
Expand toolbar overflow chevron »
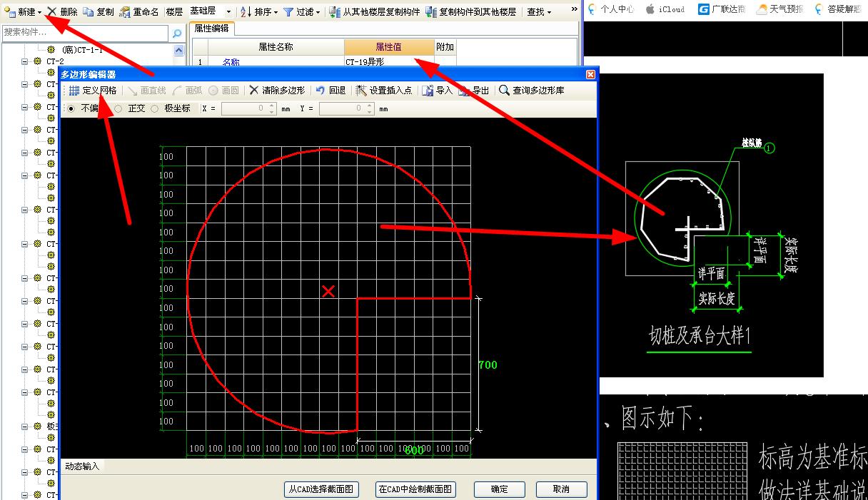[x=574, y=10]
